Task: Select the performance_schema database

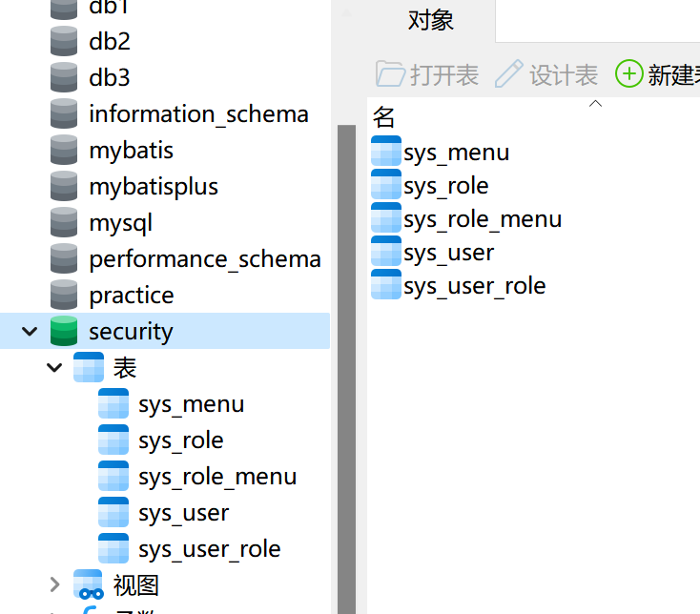Action: [x=204, y=259]
